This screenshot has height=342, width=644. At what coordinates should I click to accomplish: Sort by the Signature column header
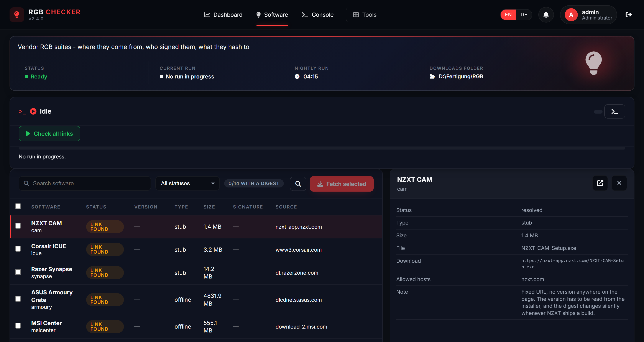point(248,207)
